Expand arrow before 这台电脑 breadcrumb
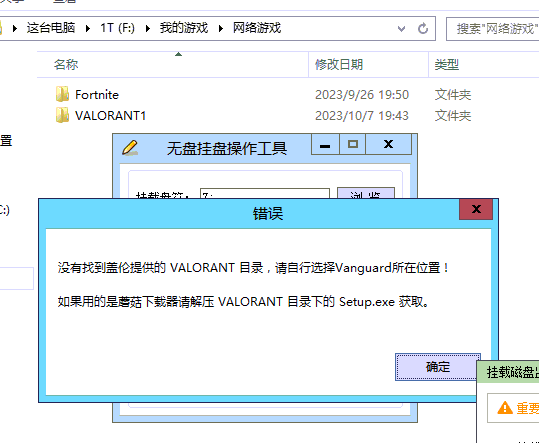Screen dimensions: 539x443 coord(15,28)
